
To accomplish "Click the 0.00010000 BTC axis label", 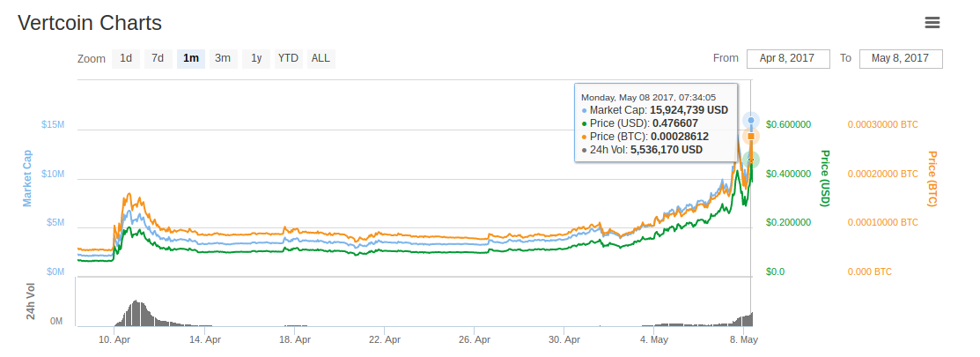I will [882, 223].
